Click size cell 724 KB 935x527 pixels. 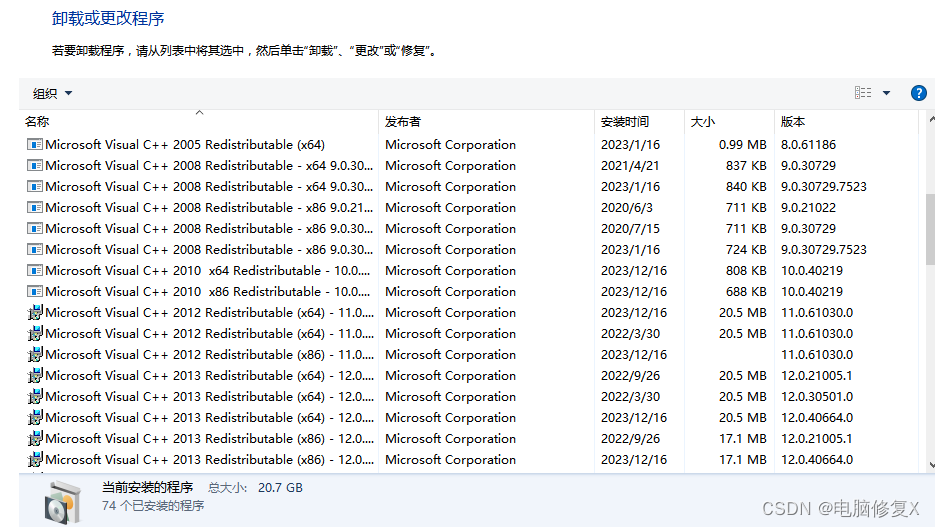click(746, 249)
